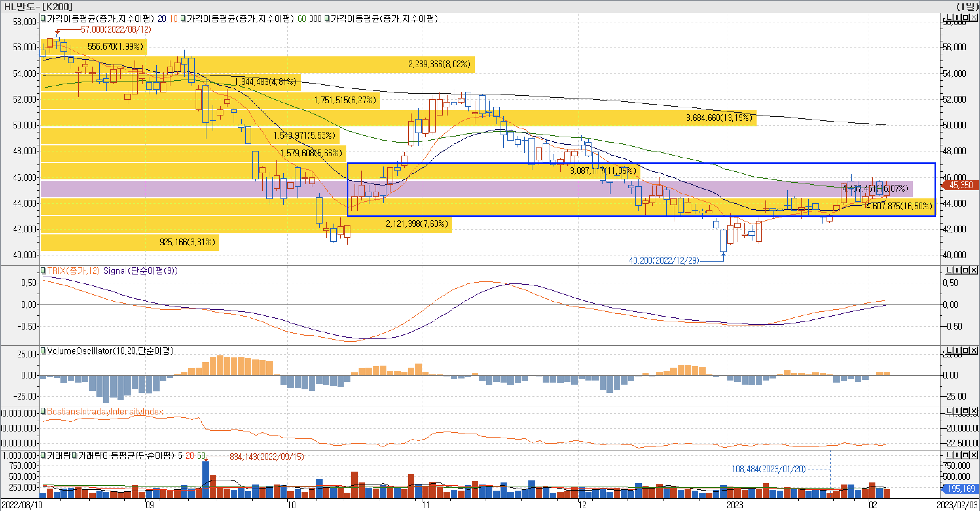Toggle the first 가격이동평균 legend box
Screen dimensions: 980x511
pyautogui.click(x=43, y=18)
